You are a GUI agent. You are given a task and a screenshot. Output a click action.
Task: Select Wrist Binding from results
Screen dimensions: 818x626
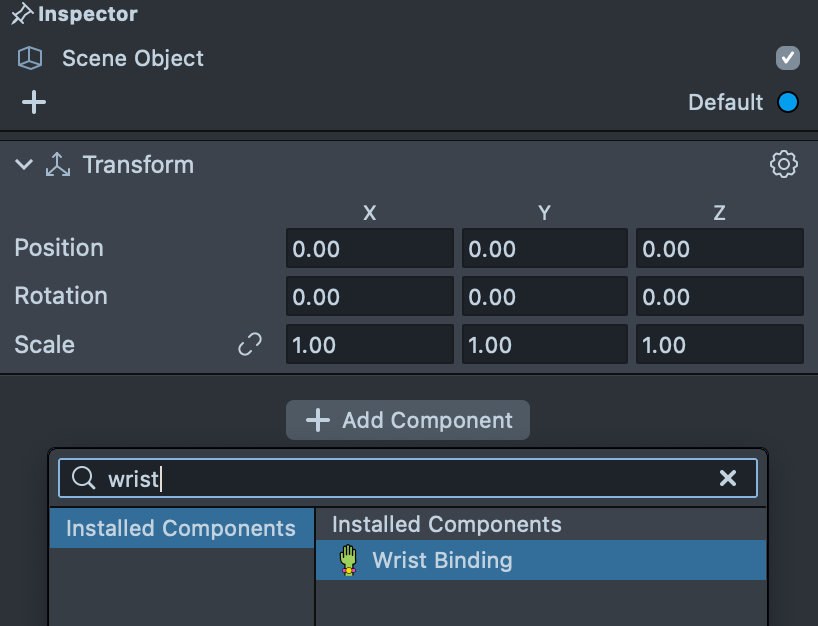tap(442, 560)
